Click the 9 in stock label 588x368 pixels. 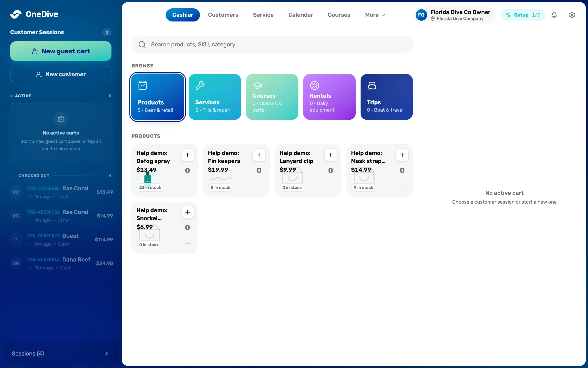tap(363, 187)
